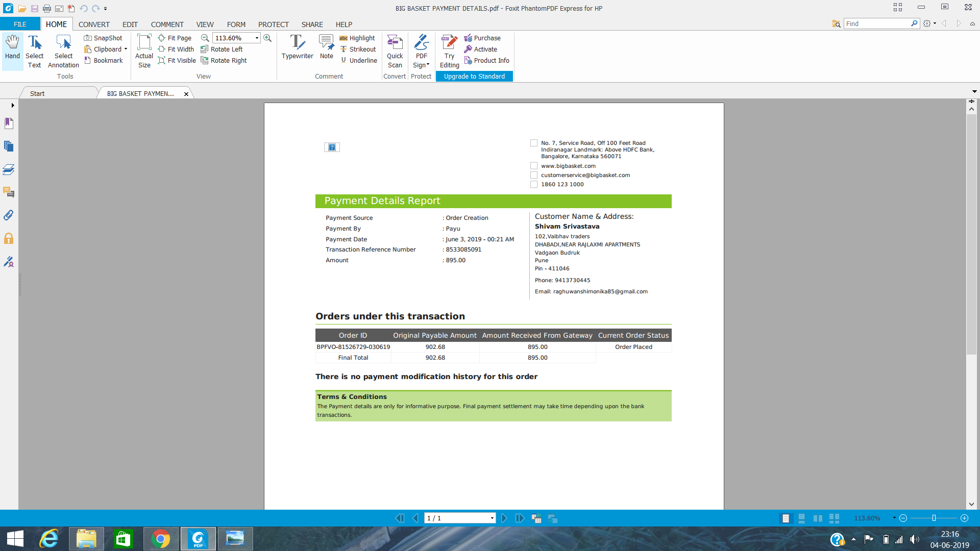This screenshot has width=980, height=551.
Task: Select the Typewriter tool
Action: point(297,47)
